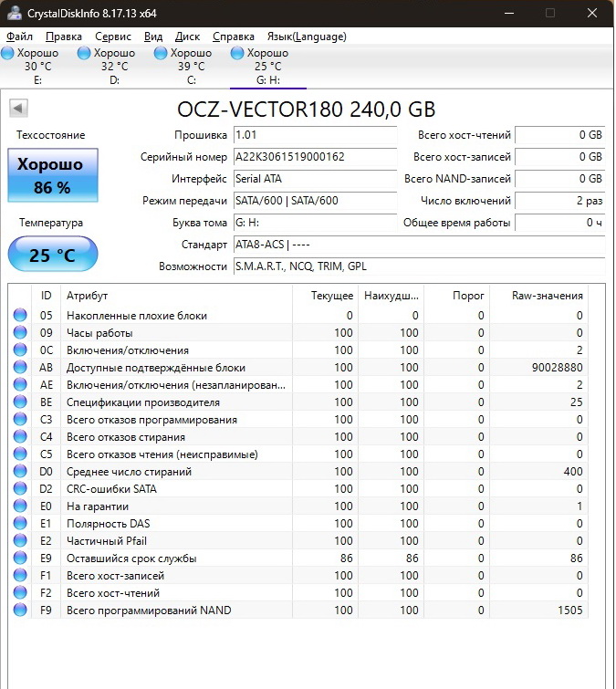The width and height of the screenshot is (616, 689).
Task: Click the Всего NAND-записей value field
Action: [x=560, y=179]
